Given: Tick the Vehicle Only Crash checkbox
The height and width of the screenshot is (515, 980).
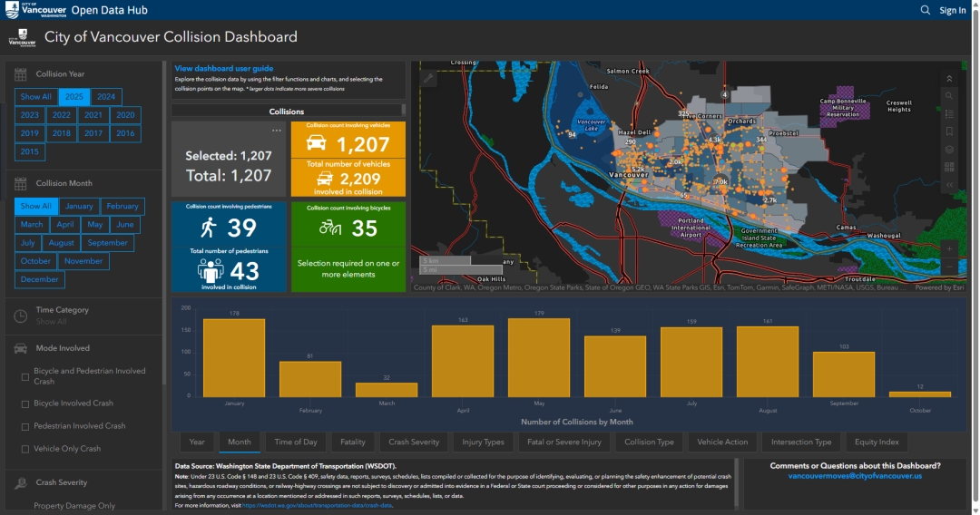Looking at the screenshot, I should pos(25,449).
